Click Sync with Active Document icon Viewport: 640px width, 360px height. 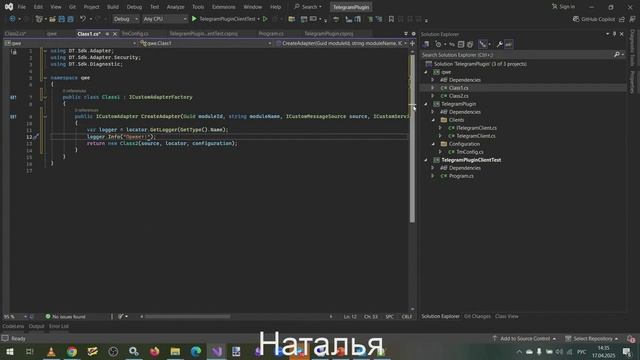coord(452,44)
